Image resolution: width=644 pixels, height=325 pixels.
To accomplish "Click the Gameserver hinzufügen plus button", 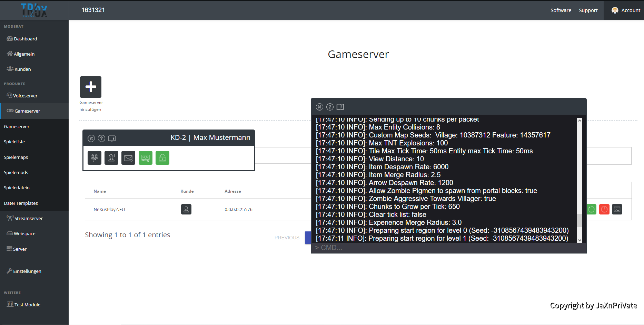I will point(91,87).
